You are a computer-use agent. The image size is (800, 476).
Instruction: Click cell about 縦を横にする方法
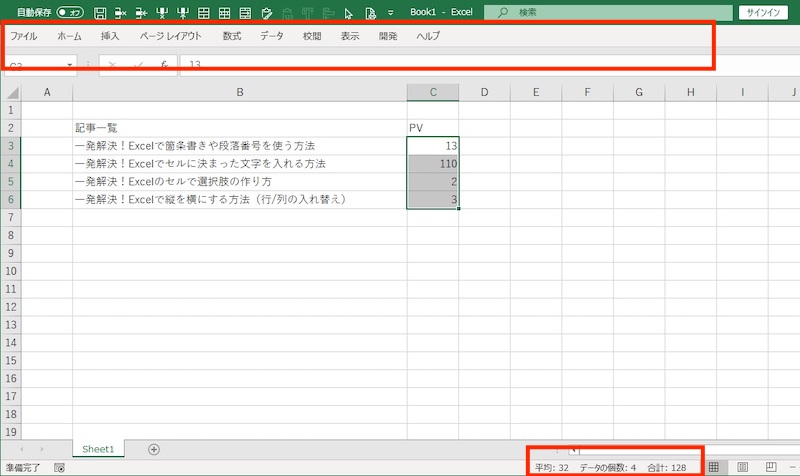[240, 199]
